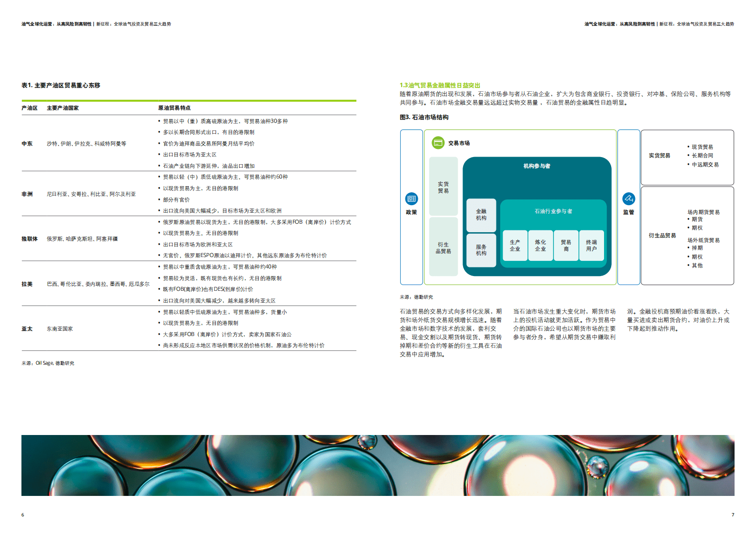Click the 产油区 column header

pyautogui.click(x=30, y=108)
